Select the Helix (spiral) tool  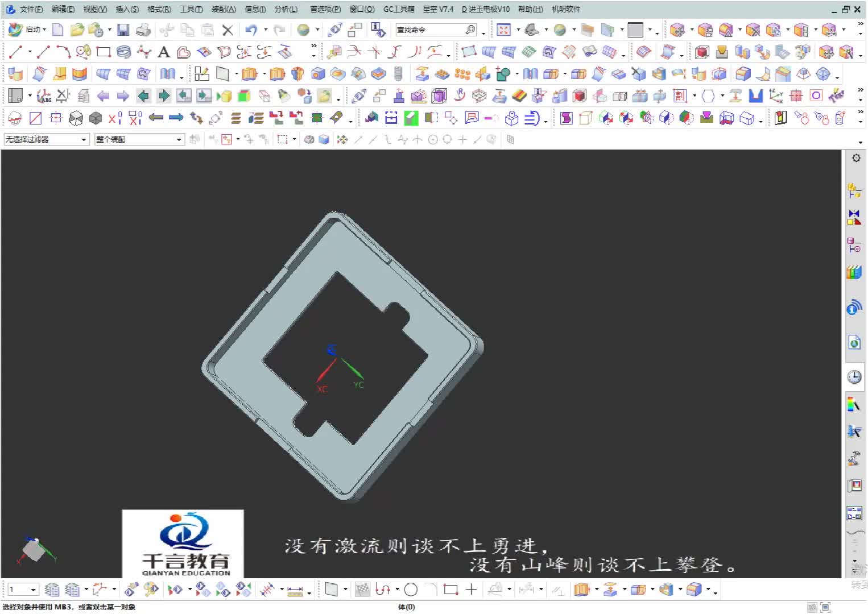click(x=123, y=52)
